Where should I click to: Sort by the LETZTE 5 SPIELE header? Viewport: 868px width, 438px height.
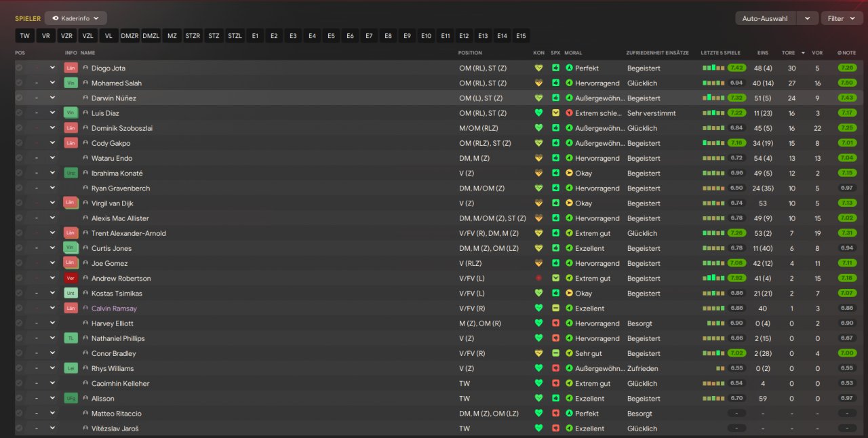(x=720, y=52)
